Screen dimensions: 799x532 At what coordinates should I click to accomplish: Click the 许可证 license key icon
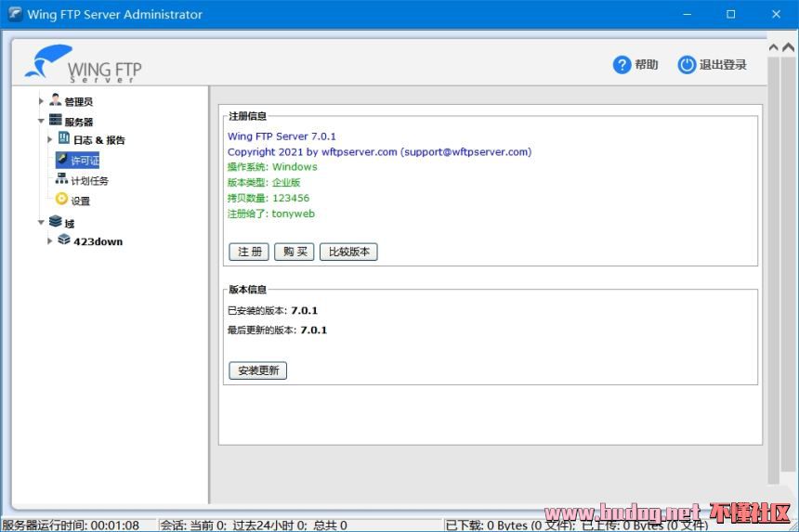coord(62,160)
